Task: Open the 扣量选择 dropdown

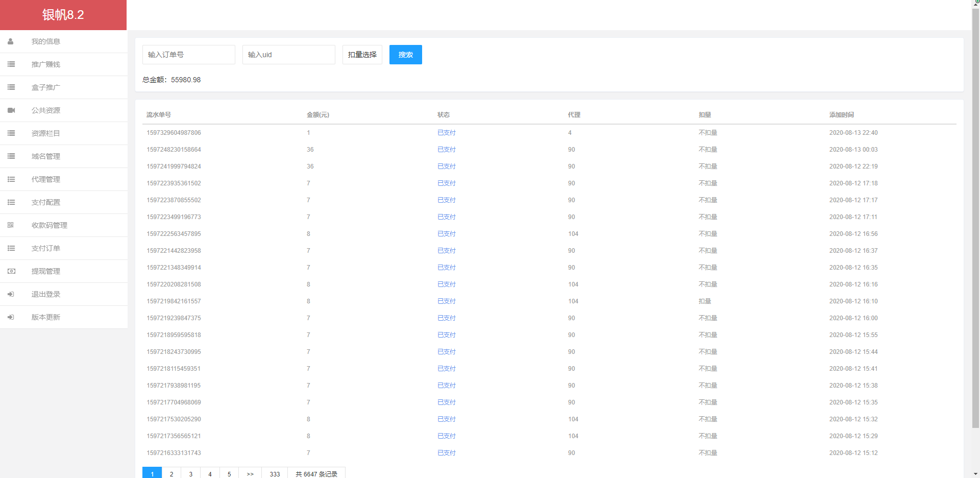Action: point(362,55)
